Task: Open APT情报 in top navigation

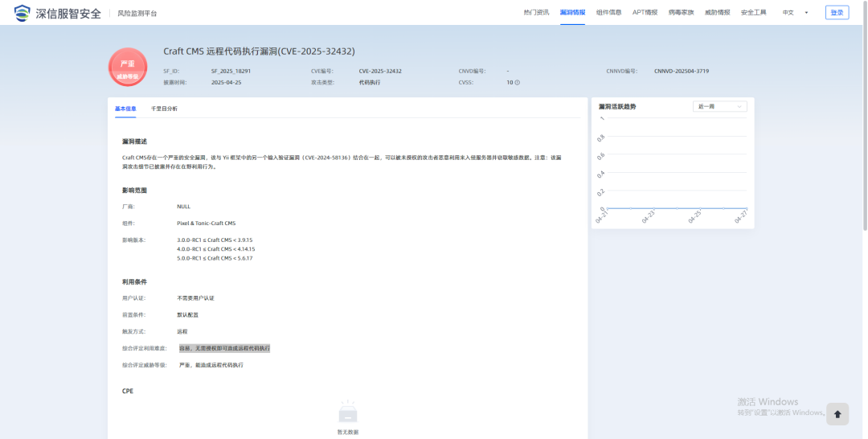Action: [645, 12]
